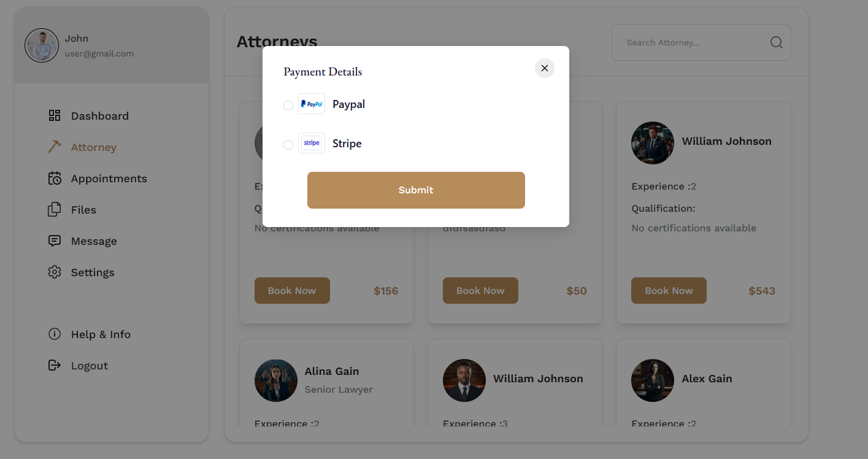Click the Files icon in sidebar
Screen dimensions: 868x459
pos(55,209)
